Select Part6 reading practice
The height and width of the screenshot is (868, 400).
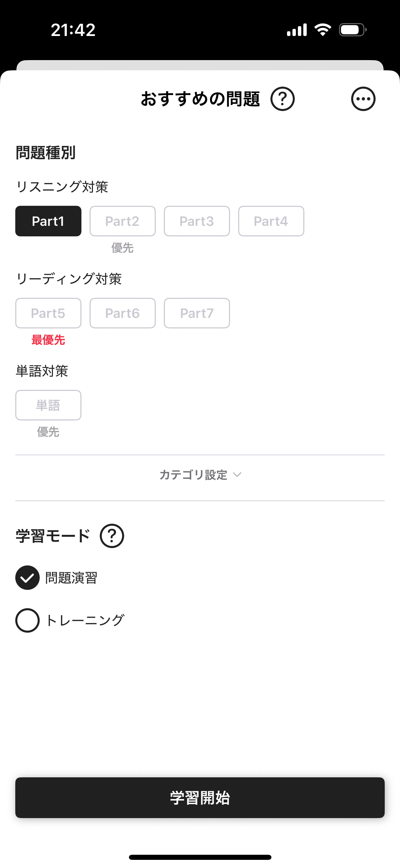pyautogui.click(x=122, y=313)
